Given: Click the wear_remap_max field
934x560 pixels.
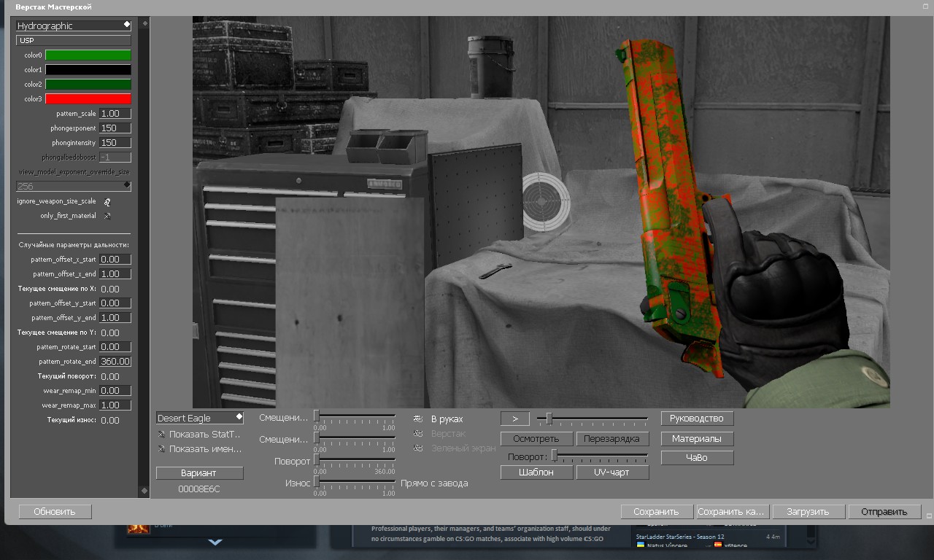Looking at the screenshot, I should [x=115, y=405].
